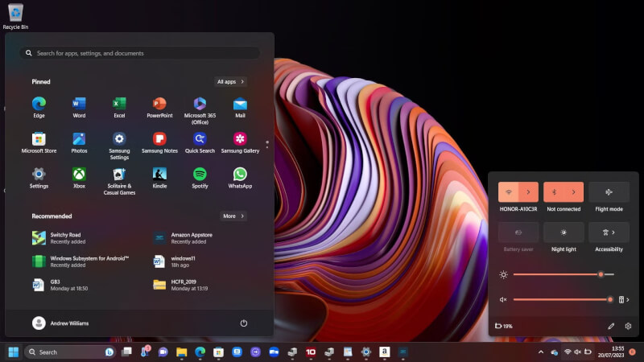
Task: Click the muted speaker icon beside volume slider
Action: tap(503, 299)
